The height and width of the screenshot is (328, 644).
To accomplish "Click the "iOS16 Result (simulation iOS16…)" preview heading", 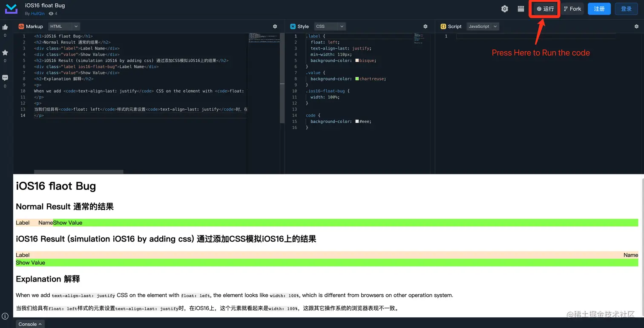I will click(166, 239).
